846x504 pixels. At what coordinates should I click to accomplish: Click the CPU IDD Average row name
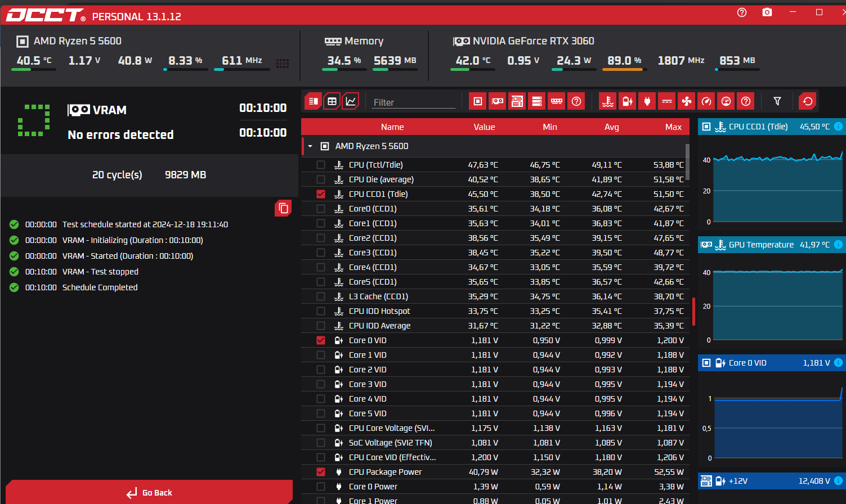(x=379, y=326)
